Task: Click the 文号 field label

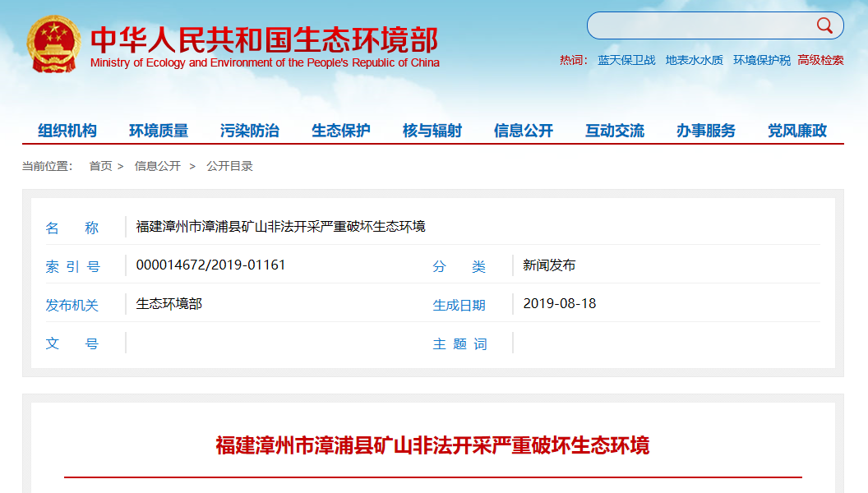Action: pyautogui.click(x=72, y=343)
